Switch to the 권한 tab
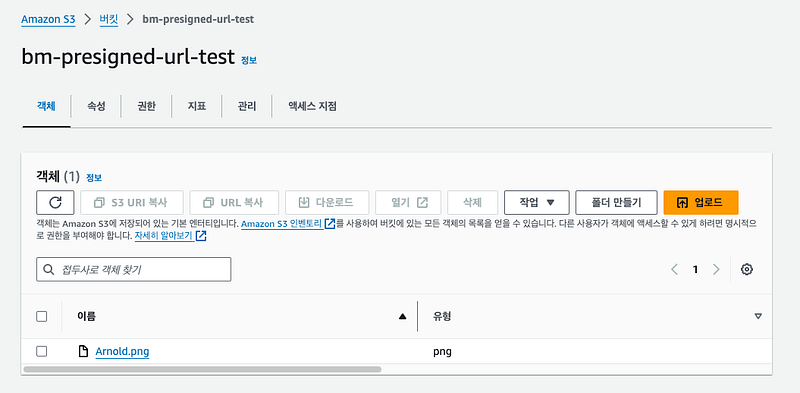800x393 pixels. point(146,106)
